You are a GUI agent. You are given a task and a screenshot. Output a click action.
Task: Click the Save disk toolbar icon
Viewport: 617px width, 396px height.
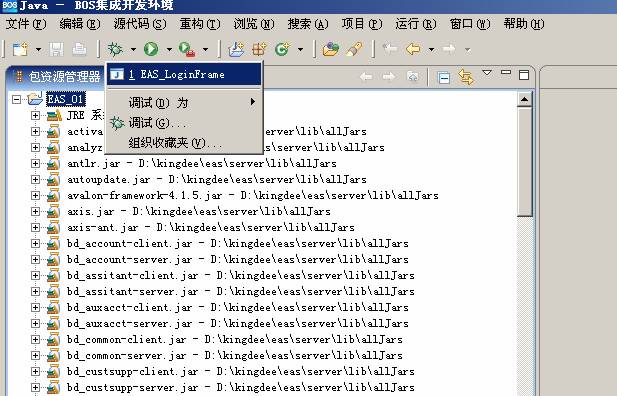56,49
